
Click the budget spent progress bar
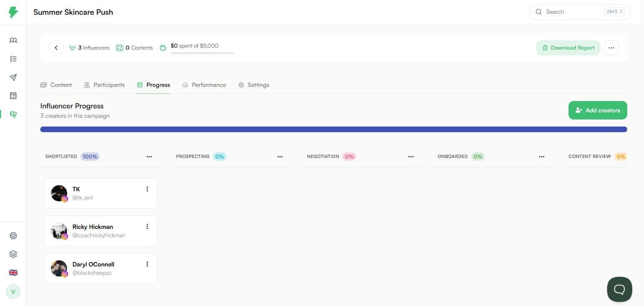202,53
